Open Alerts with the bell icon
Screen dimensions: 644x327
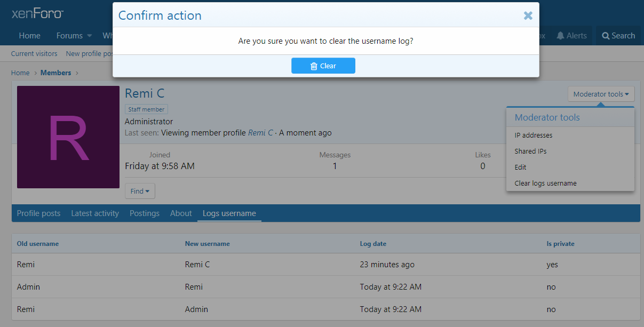tap(571, 36)
